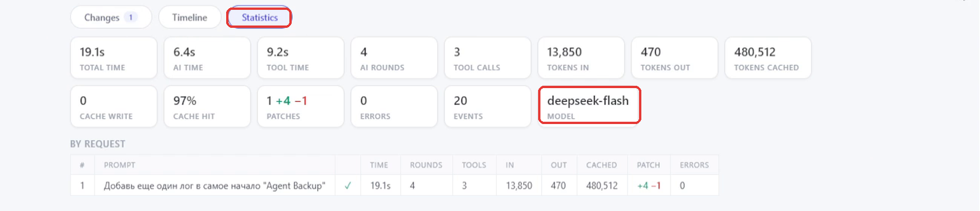The height and width of the screenshot is (211, 980).
Task: Click the 19.1s cell in request table
Action: (380, 186)
